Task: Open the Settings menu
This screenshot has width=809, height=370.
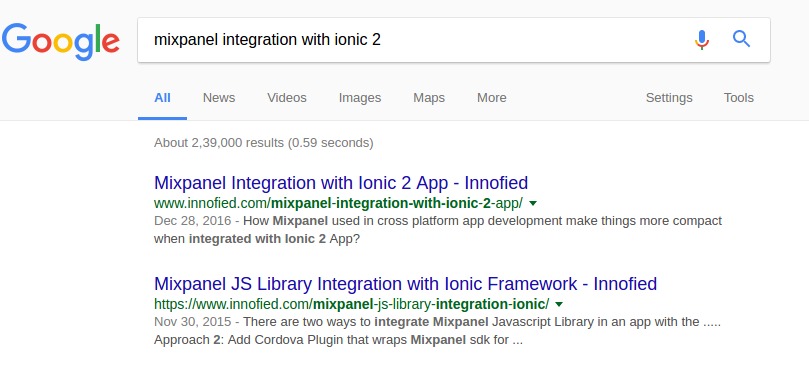Action: 669,98
